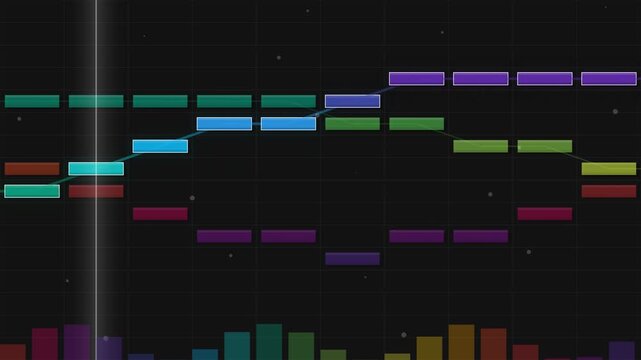Screen dimensions: 641x360
Task: Click the tall purple spectrum bar left of the playhead
Action: coord(77,342)
